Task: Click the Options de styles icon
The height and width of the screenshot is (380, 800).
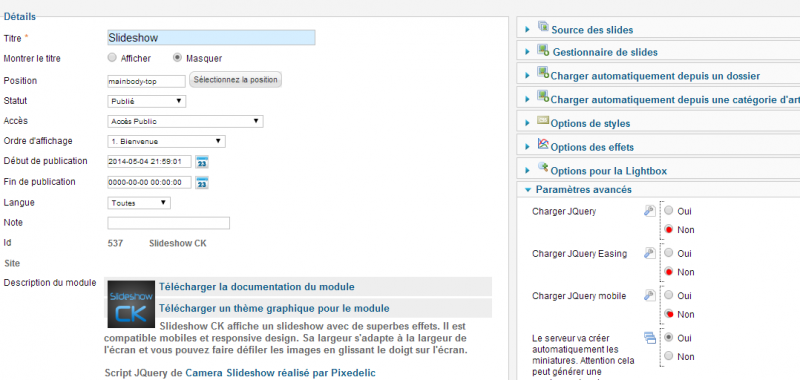Action: pos(543,121)
